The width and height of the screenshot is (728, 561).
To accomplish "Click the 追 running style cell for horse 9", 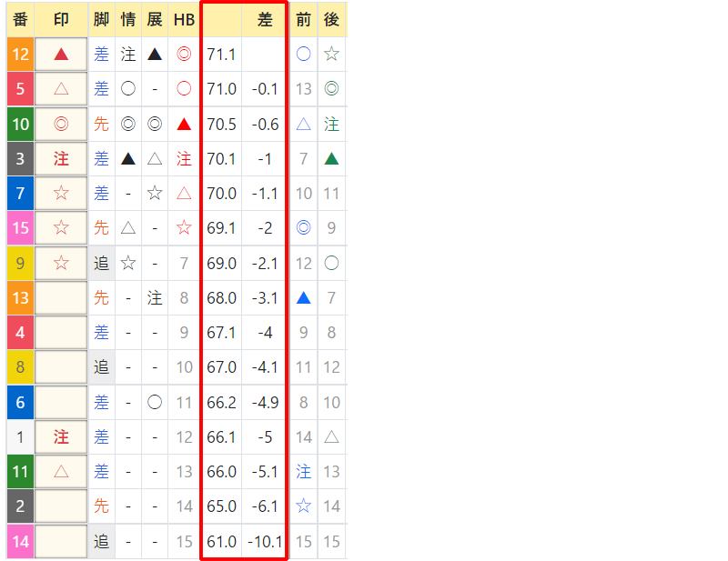I will coord(102,264).
